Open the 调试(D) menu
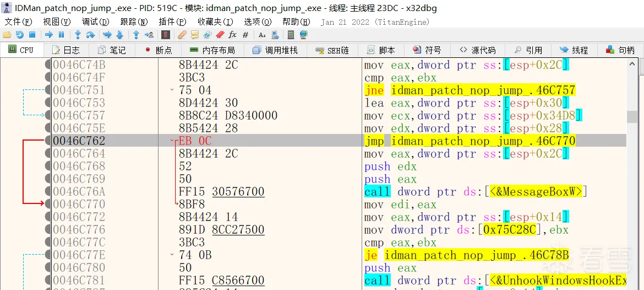The width and height of the screenshot is (644, 290). pos(95,22)
